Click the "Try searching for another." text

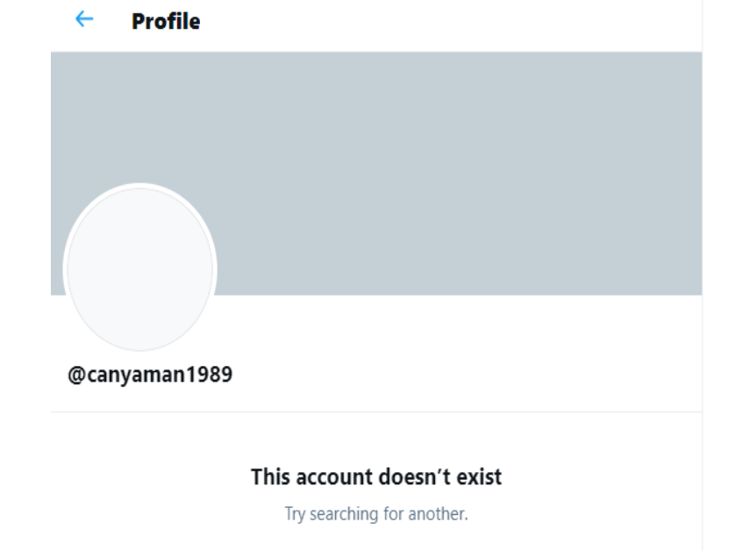click(376, 514)
